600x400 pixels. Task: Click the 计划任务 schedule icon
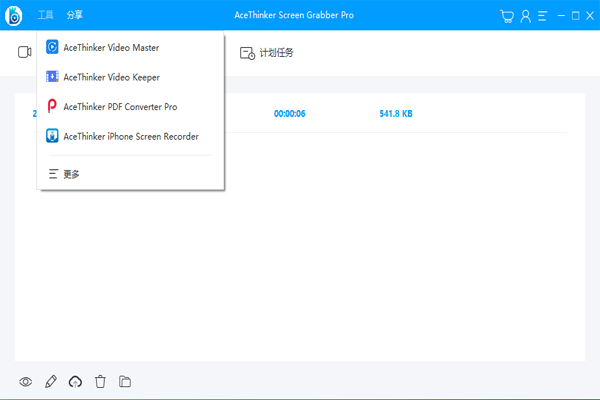point(247,53)
